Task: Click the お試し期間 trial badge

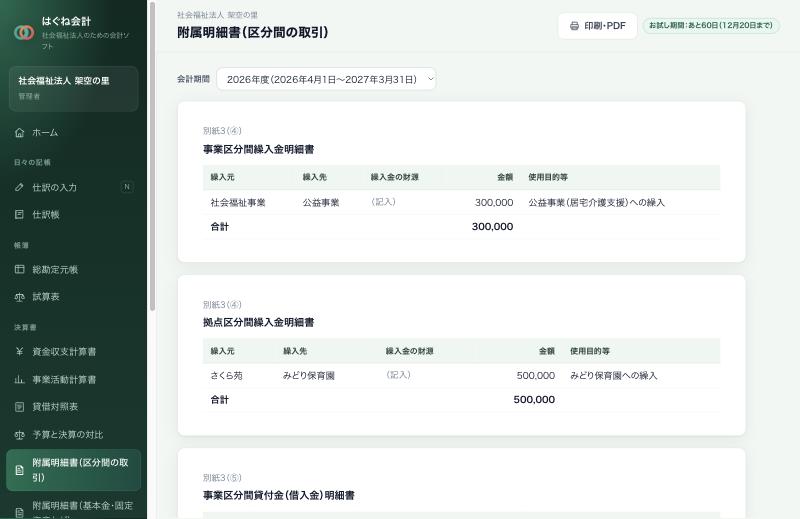Action: (711, 26)
